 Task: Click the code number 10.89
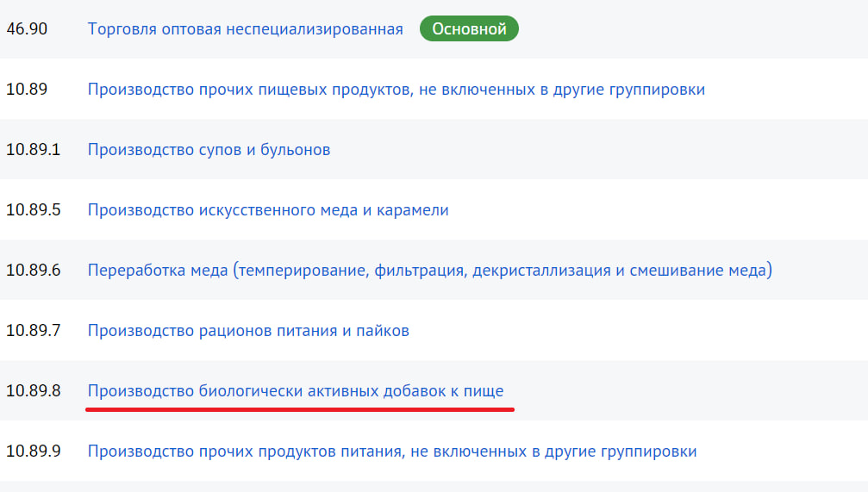27,90
